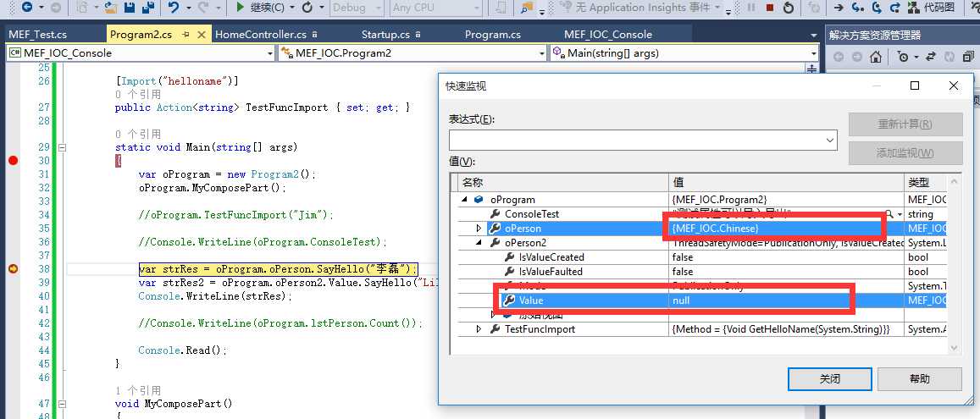Maximize the QuickWatch dialog
The width and height of the screenshot is (980, 419).
coord(915,85)
